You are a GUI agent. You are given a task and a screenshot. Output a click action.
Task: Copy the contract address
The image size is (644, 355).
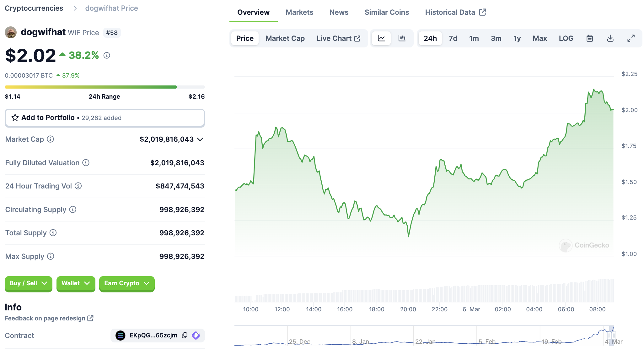185,335
